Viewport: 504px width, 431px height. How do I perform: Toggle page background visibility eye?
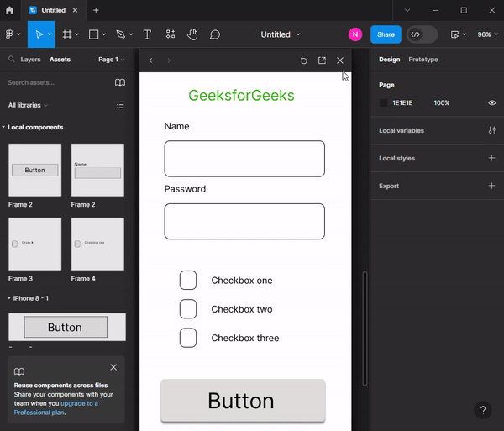(491, 102)
